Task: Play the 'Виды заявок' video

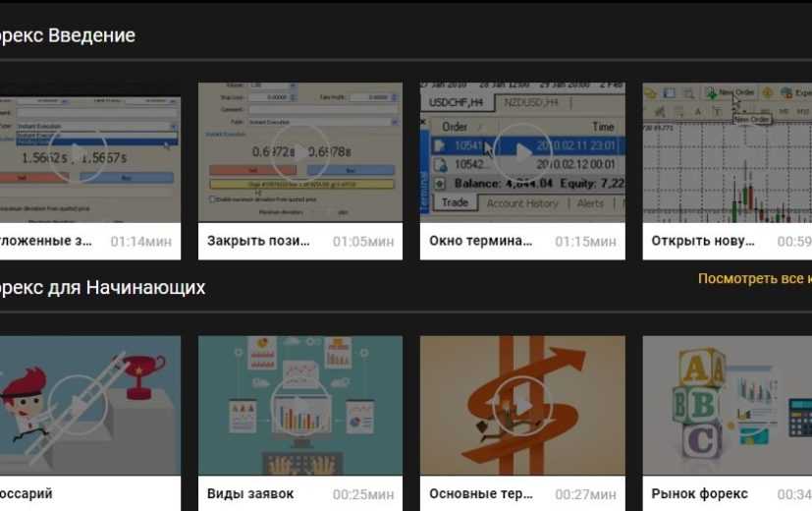Action: (300, 406)
